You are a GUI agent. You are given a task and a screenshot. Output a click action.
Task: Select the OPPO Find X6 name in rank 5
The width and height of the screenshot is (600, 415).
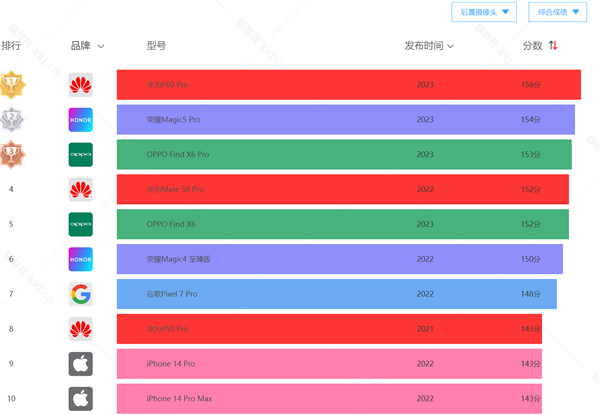(x=171, y=224)
